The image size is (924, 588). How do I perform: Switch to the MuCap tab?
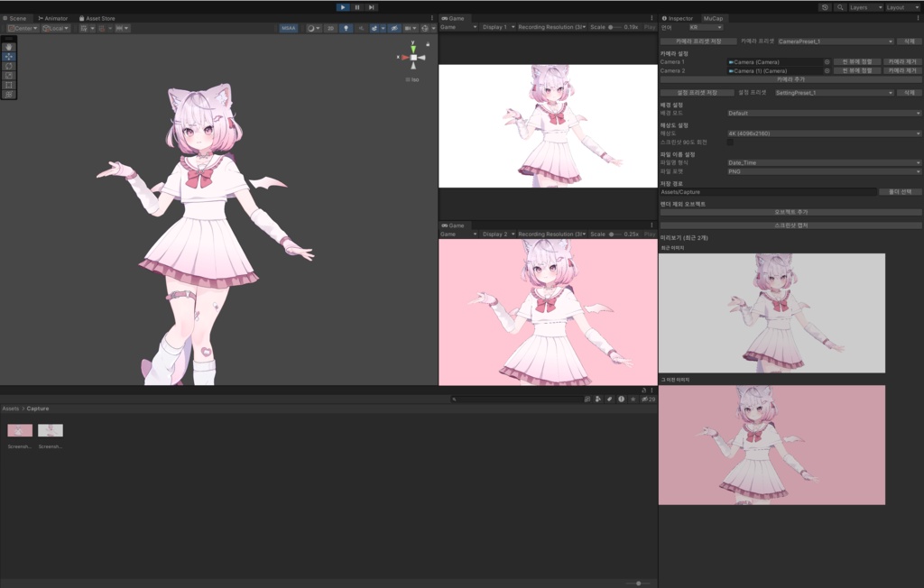point(713,18)
